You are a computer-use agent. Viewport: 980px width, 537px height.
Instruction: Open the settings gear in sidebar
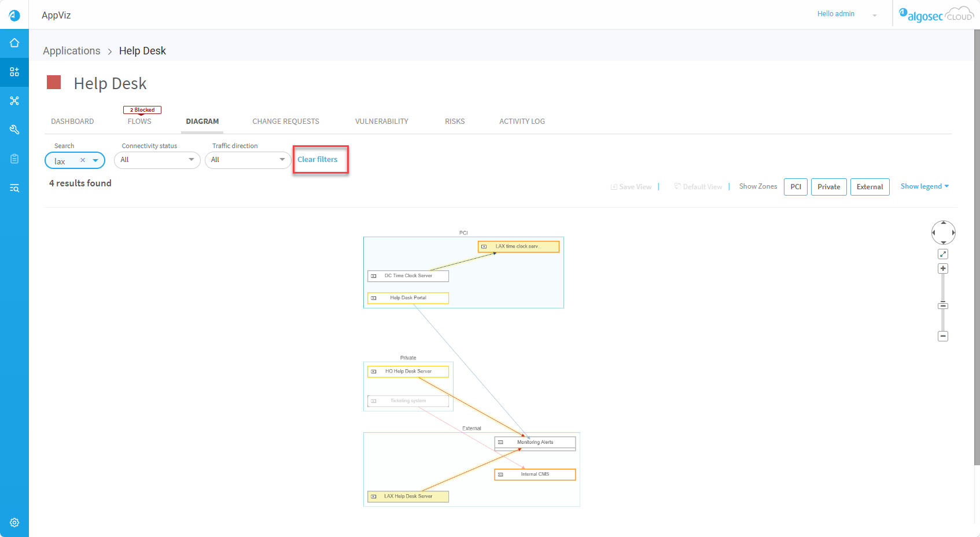pyautogui.click(x=14, y=523)
